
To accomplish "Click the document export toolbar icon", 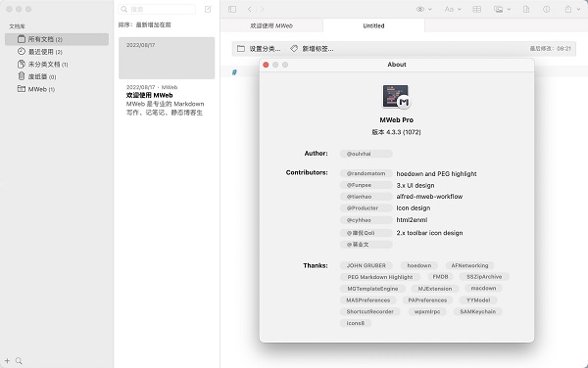I will (x=526, y=9).
